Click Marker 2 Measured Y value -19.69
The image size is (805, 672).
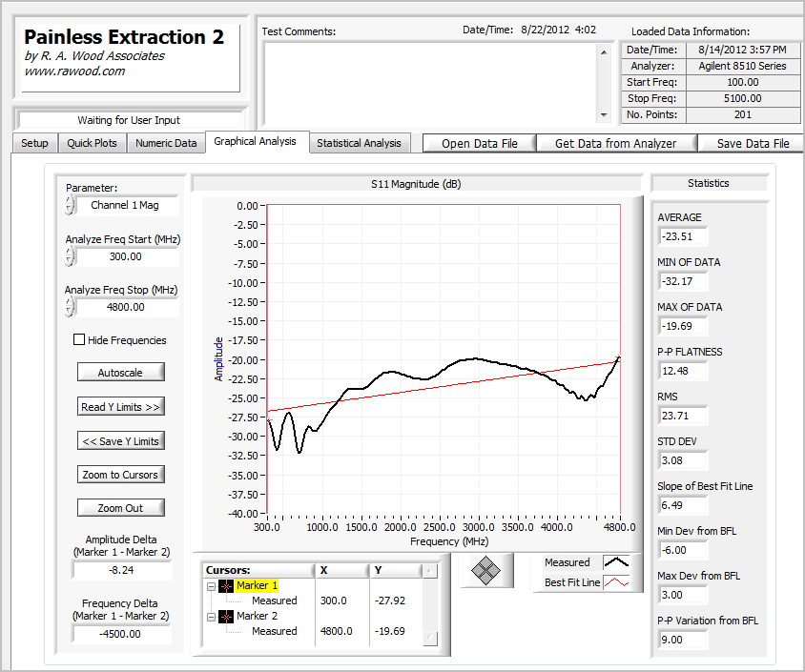tap(390, 631)
